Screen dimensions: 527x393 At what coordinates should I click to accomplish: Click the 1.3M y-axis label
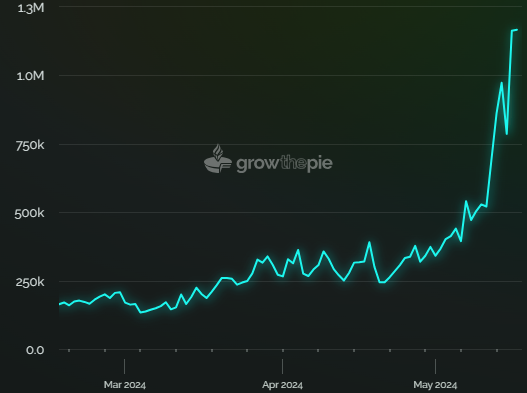31,8
